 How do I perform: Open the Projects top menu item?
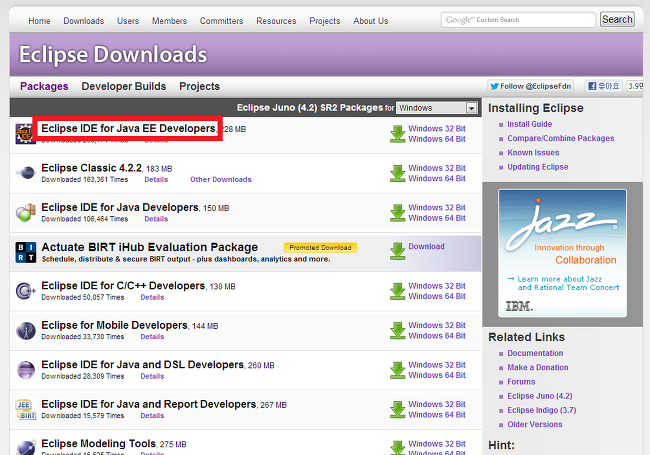point(325,21)
